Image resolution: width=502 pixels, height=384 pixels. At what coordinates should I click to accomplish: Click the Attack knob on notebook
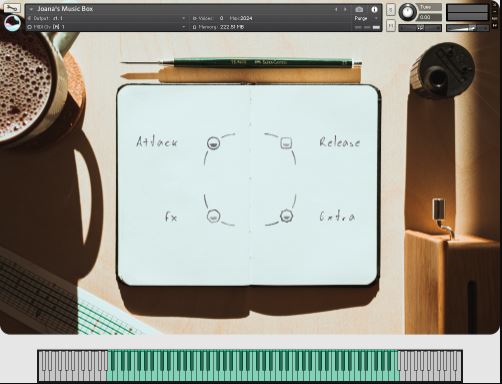click(x=213, y=143)
